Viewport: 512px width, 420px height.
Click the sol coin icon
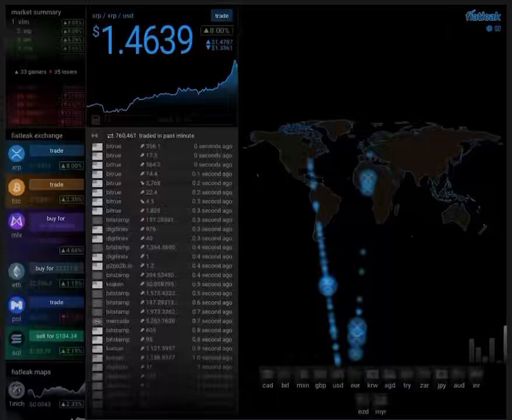17,339
